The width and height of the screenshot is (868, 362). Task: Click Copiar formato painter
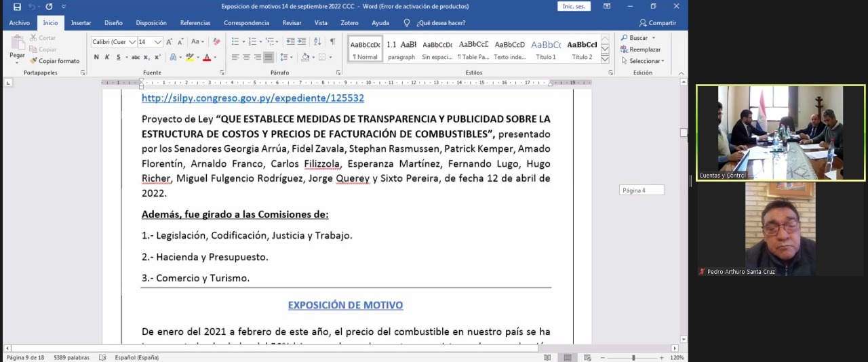click(x=54, y=61)
